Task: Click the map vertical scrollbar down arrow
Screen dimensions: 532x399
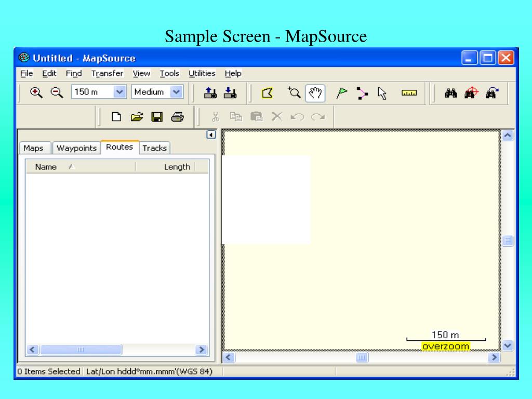Action: coord(508,345)
